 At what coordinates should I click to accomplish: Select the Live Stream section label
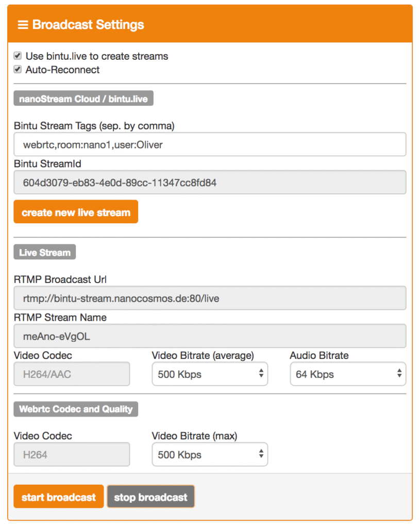[x=45, y=252]
